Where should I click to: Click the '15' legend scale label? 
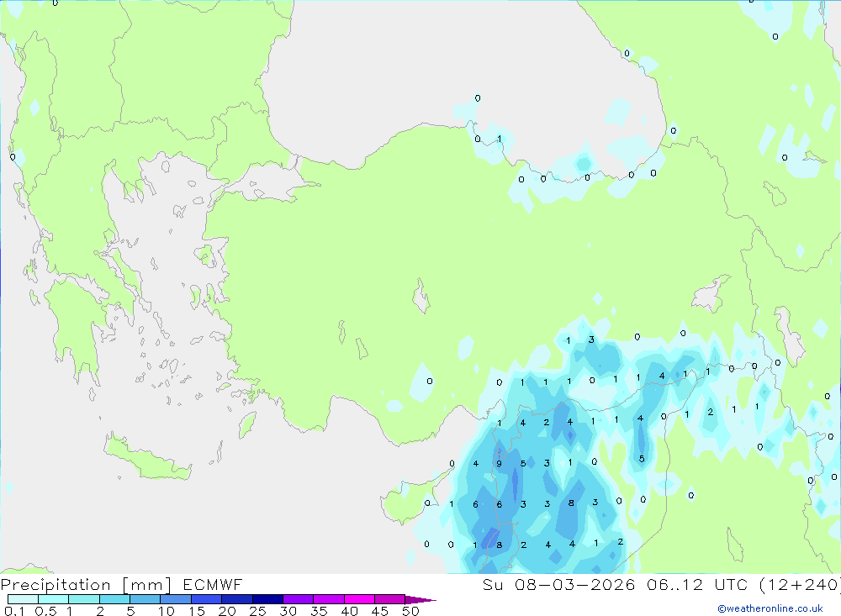click(197, 611)
